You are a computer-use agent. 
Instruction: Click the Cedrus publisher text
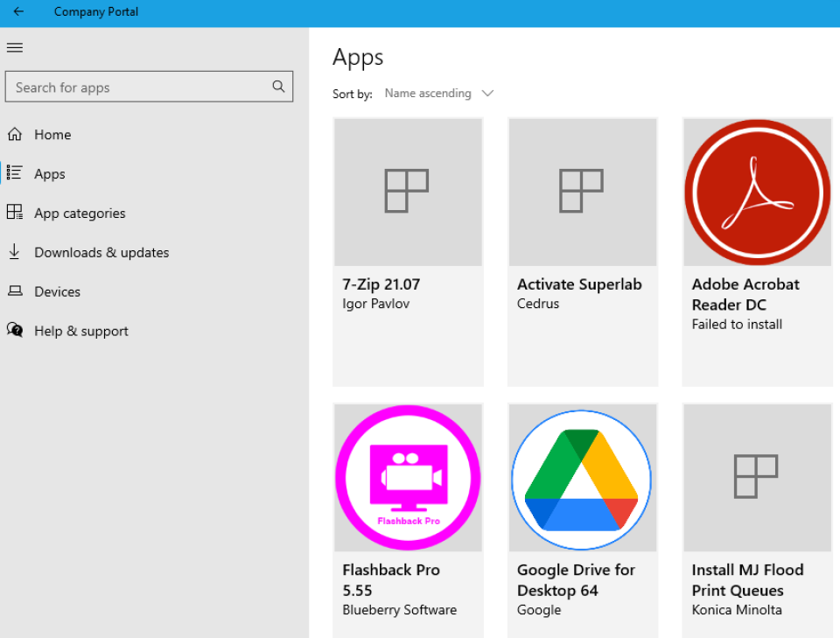click(538, 303)
